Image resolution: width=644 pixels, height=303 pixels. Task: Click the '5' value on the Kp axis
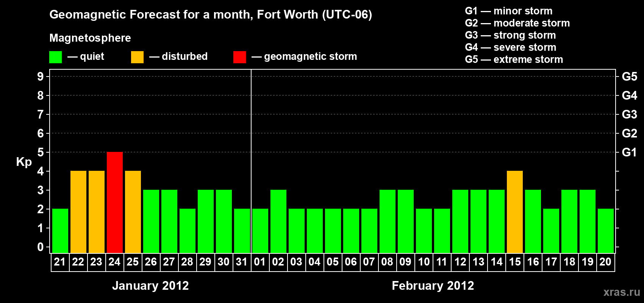pyautogui.click(x=41, y=152)
